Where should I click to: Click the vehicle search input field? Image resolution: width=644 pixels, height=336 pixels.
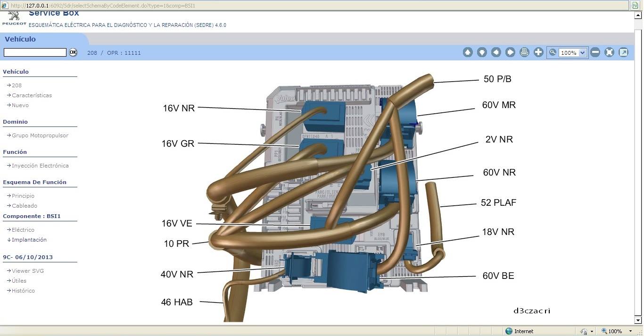[35, 52]
